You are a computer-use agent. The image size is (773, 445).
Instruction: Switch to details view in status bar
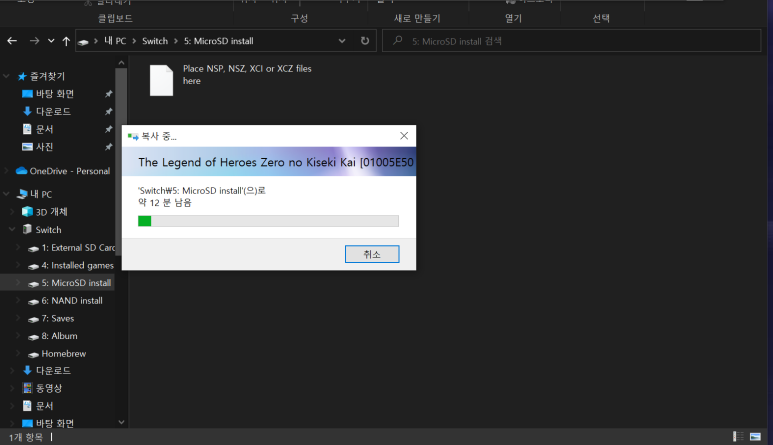pos(738,437)
